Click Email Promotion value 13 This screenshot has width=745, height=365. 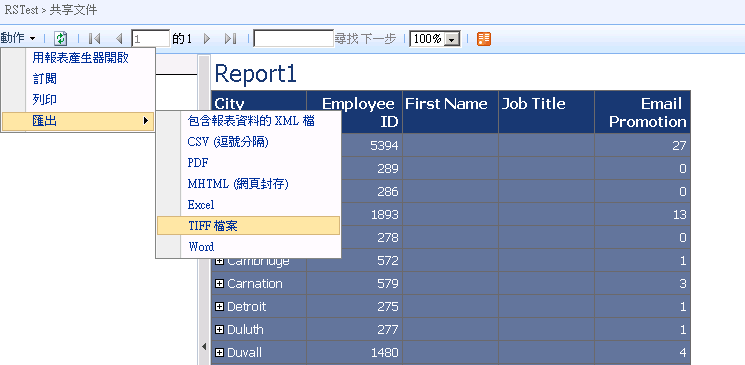(x=679, y=215)
